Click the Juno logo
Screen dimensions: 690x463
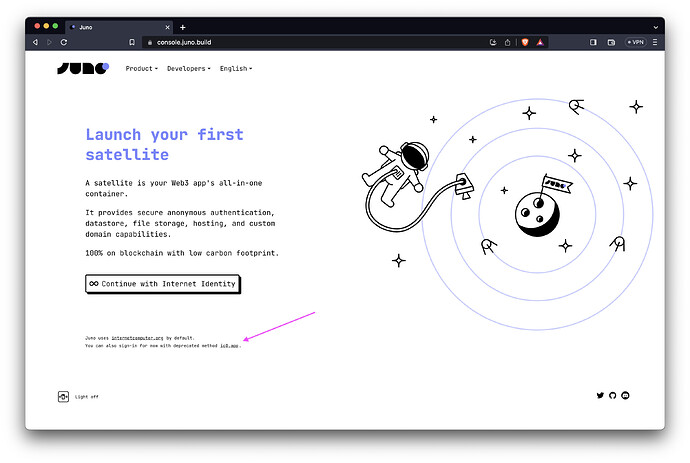(x=83, y=68)
